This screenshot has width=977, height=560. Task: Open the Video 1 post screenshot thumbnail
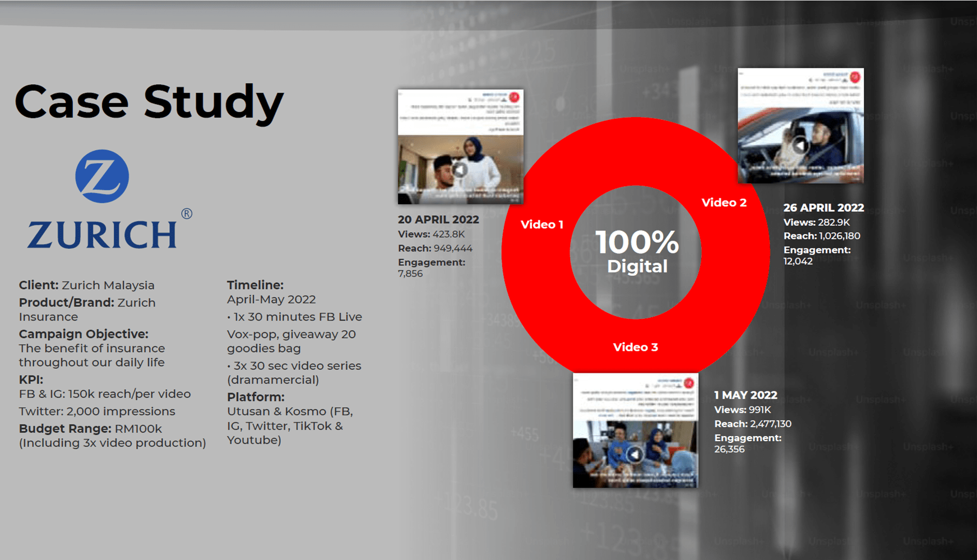tap(461, 146)
